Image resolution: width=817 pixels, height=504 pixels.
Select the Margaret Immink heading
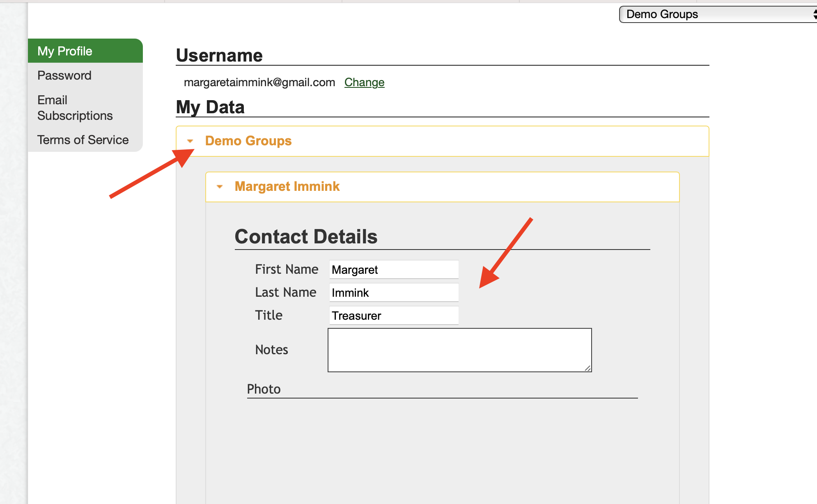coord(287,186)
